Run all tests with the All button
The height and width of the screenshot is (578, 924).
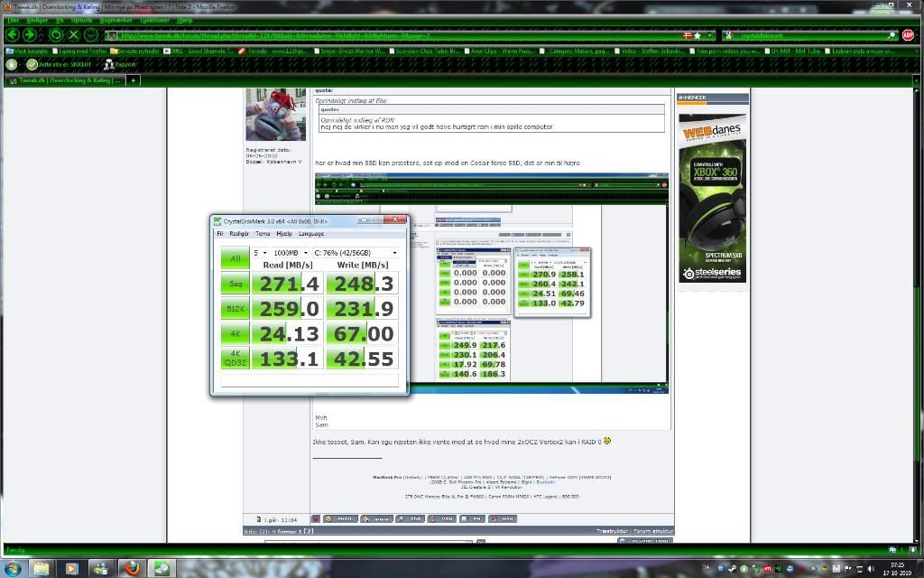(x=236, y=258)
